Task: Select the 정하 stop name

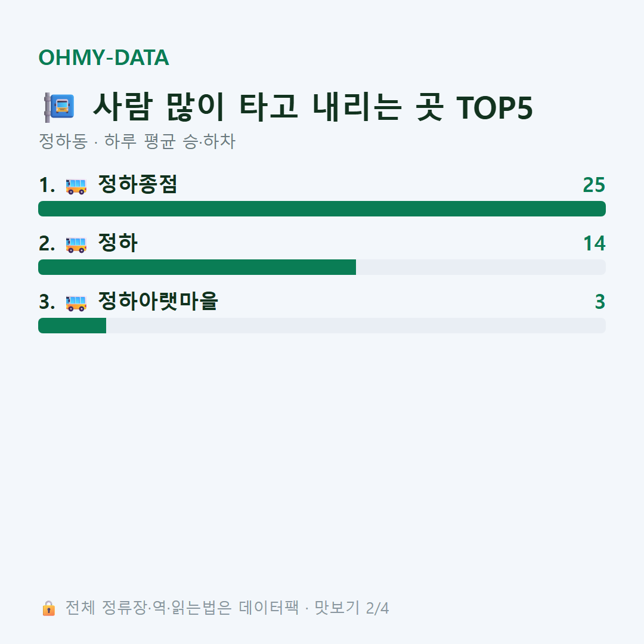Action: (x=118, y=243)
